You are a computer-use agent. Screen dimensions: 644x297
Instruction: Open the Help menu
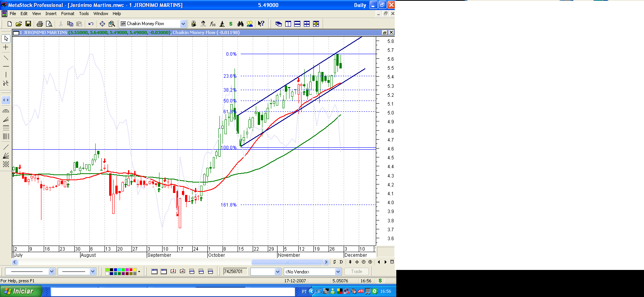coord(117,14)
